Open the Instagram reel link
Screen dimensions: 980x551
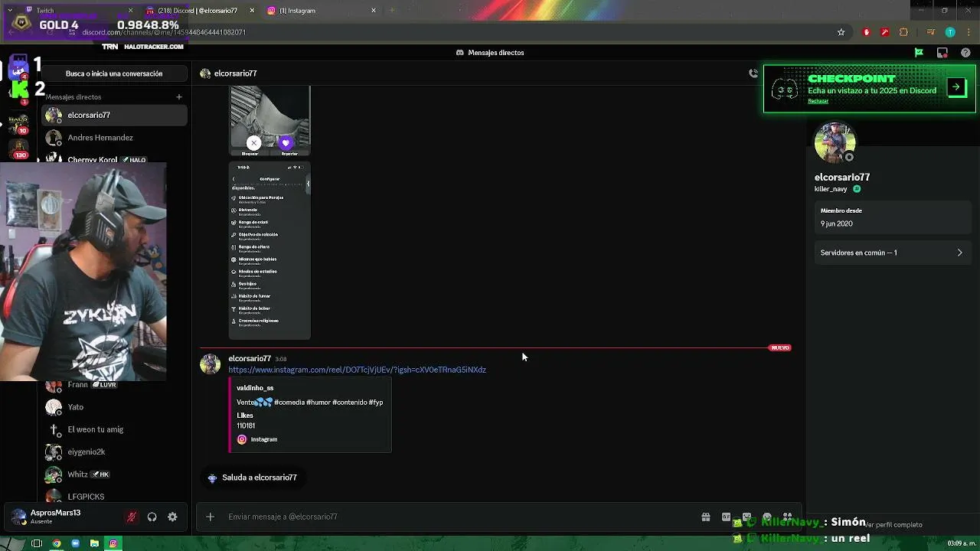coord(357,370)
